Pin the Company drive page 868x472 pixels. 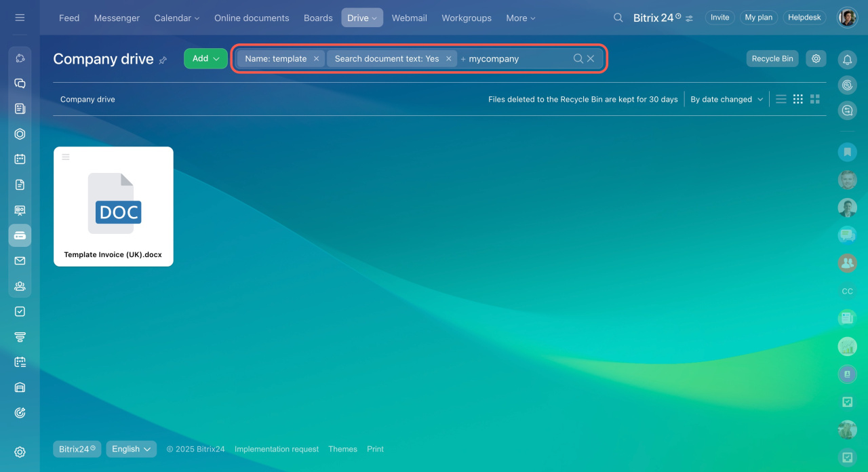point(163,60)
